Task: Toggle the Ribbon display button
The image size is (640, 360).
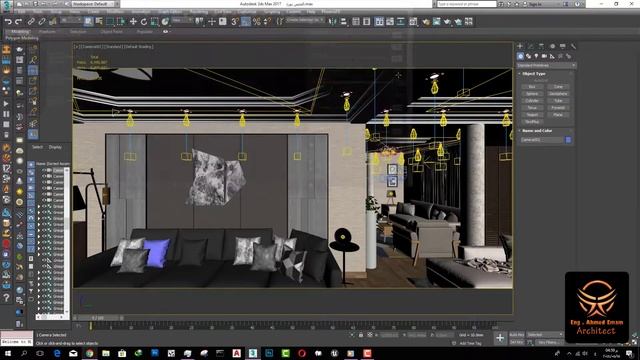Action: pyautogui.click(x=379, y=22)
